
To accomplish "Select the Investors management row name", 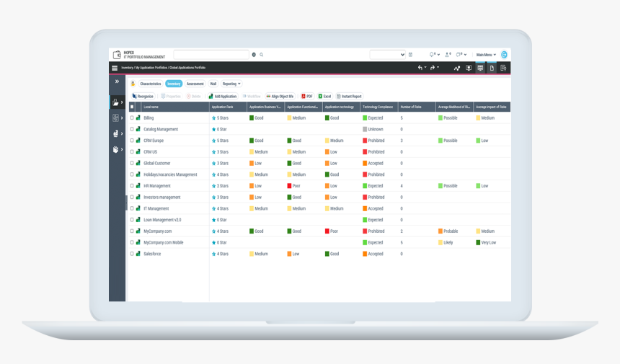I will (x=161, y=197).
